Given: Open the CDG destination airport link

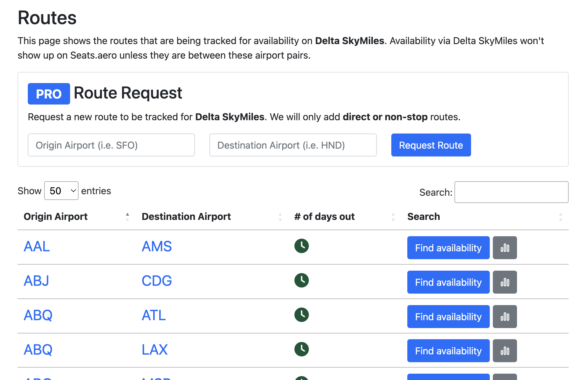Looking at the screenshot, I should (157, 281).
